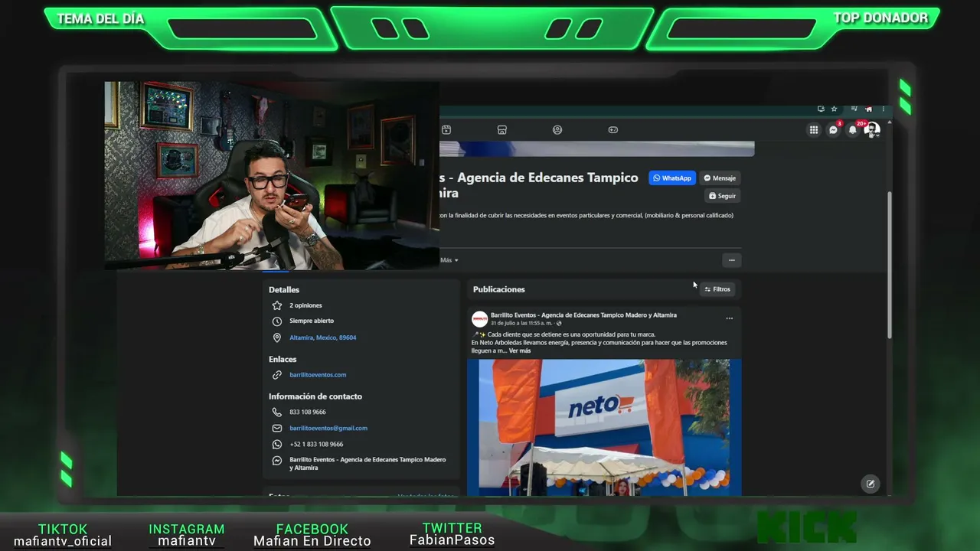The height and width of the screenshot is (551, 980).
Task: Open the Filtros button in Publicaciones
Action: point(717,289)
